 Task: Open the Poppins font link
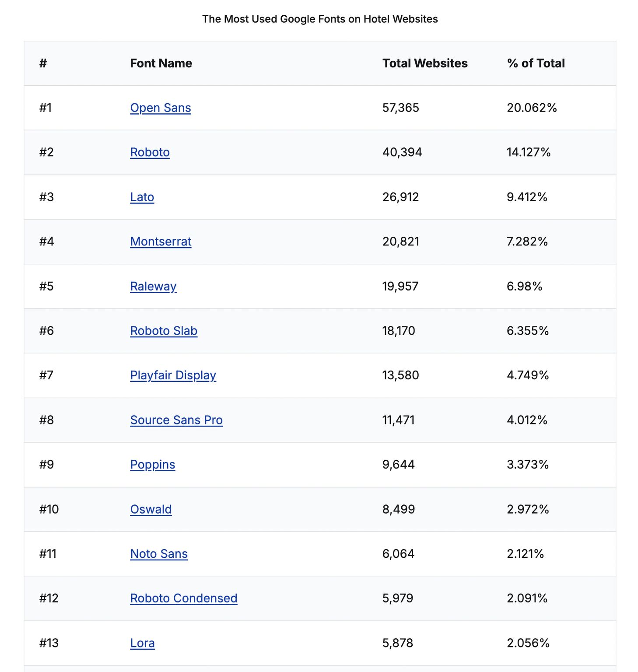(x=153, y=465)
